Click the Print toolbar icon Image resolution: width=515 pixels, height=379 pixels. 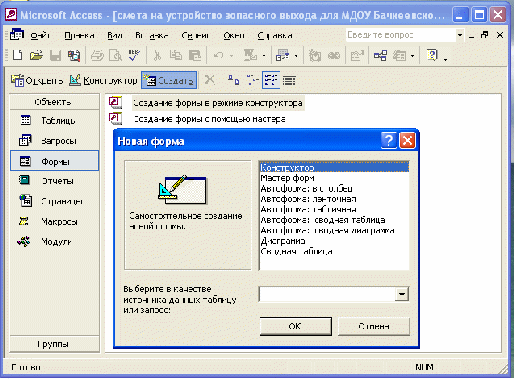97,55
